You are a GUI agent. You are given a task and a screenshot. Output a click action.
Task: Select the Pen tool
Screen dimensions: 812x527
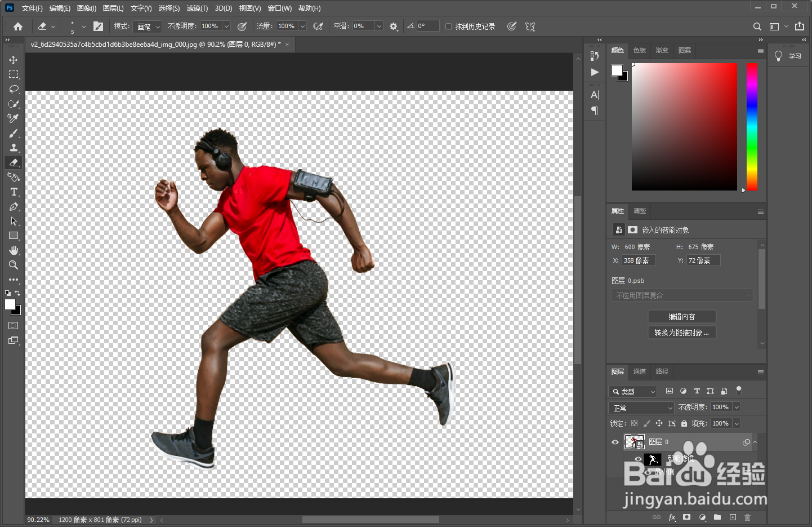[x=14, y=206]
